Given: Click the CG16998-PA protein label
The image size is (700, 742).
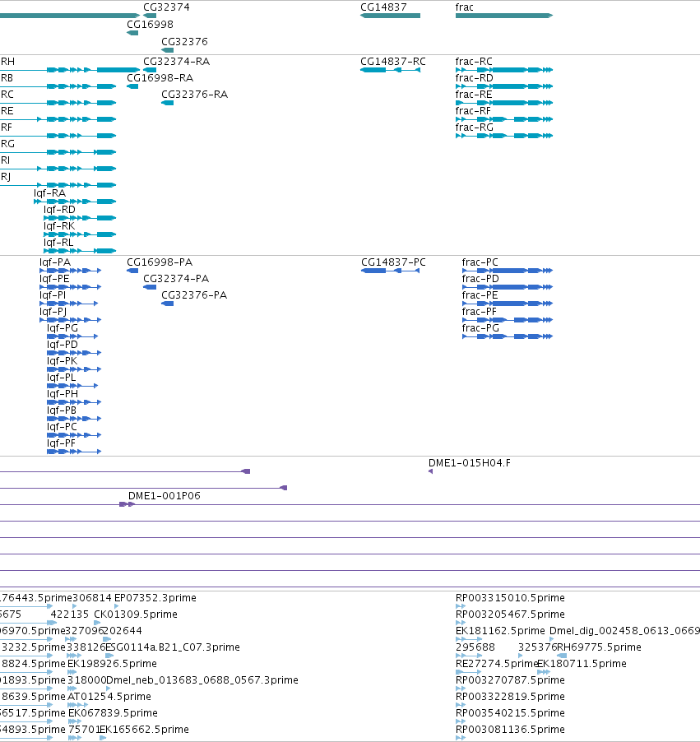Looking at the screenshot, I should [x=160, y=262].
